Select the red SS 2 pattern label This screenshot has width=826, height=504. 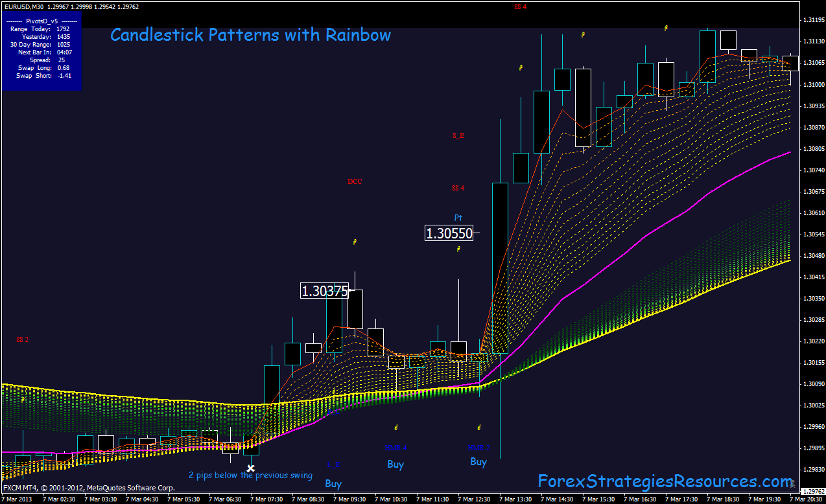click(x=23, y=339)
